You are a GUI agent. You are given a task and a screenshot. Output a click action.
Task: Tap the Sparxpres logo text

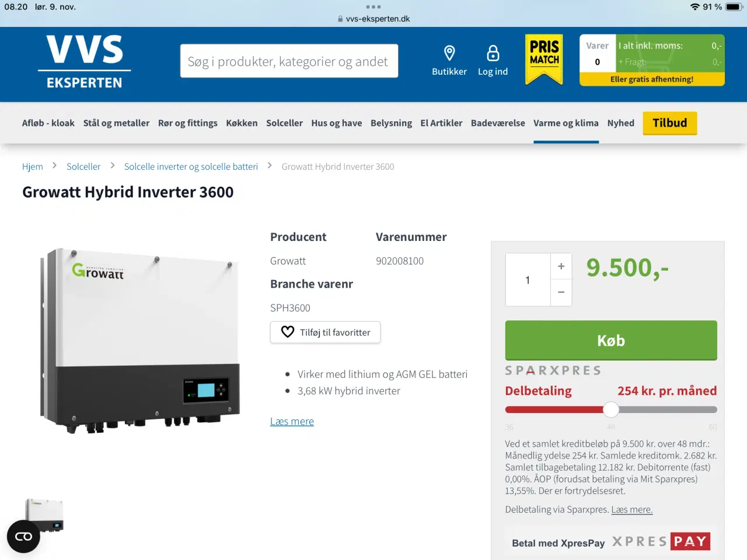(x=553, y=370)
